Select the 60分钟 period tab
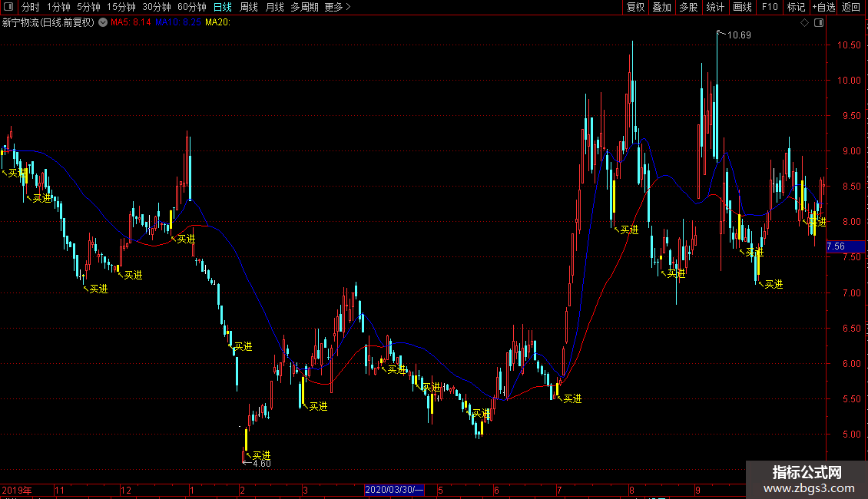The width and height of the screenshot is (868, 499). click(192, 7)
